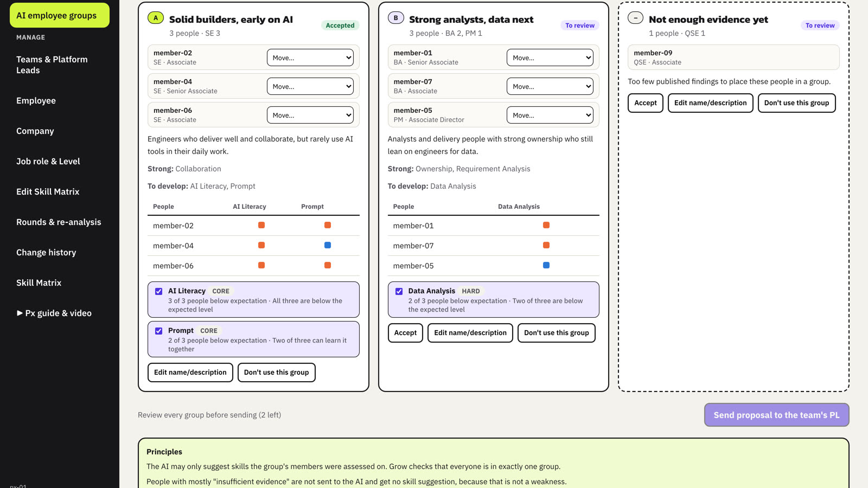Image resolution: width=868 pixels, height=488 pixels.
Task: Click member-05's blue Data Analysis indicator
Action: click(x=546, y=265)
